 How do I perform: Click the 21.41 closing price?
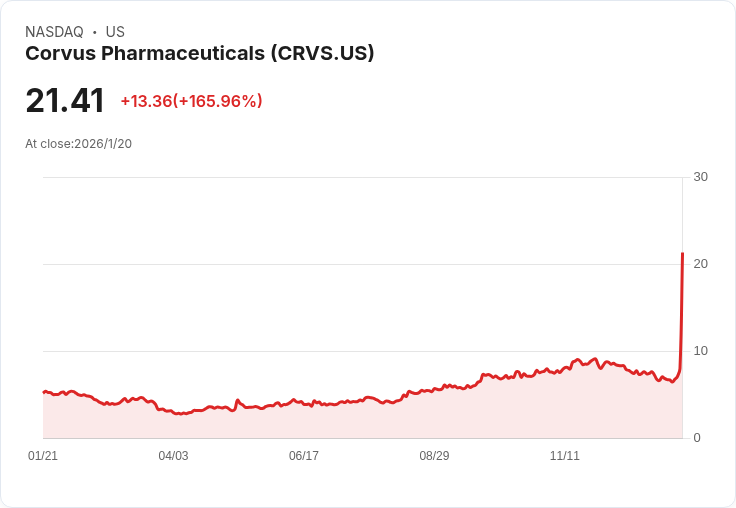(65, 101)
